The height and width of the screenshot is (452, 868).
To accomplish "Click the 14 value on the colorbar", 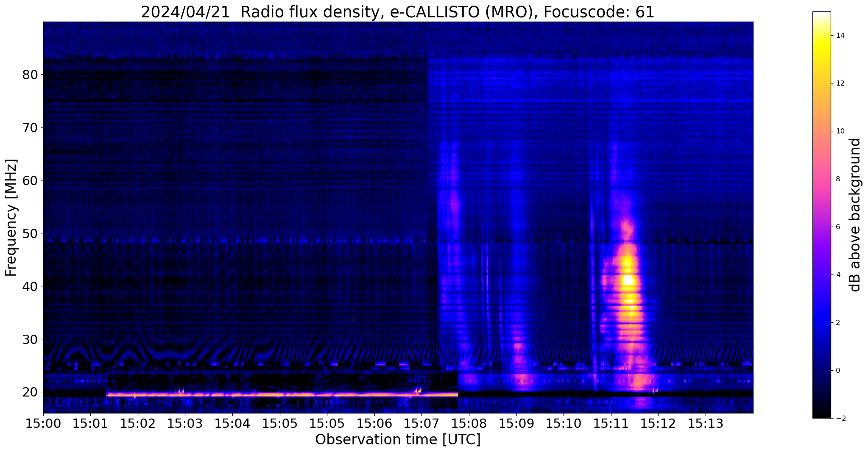I will (x=840, y=36).
